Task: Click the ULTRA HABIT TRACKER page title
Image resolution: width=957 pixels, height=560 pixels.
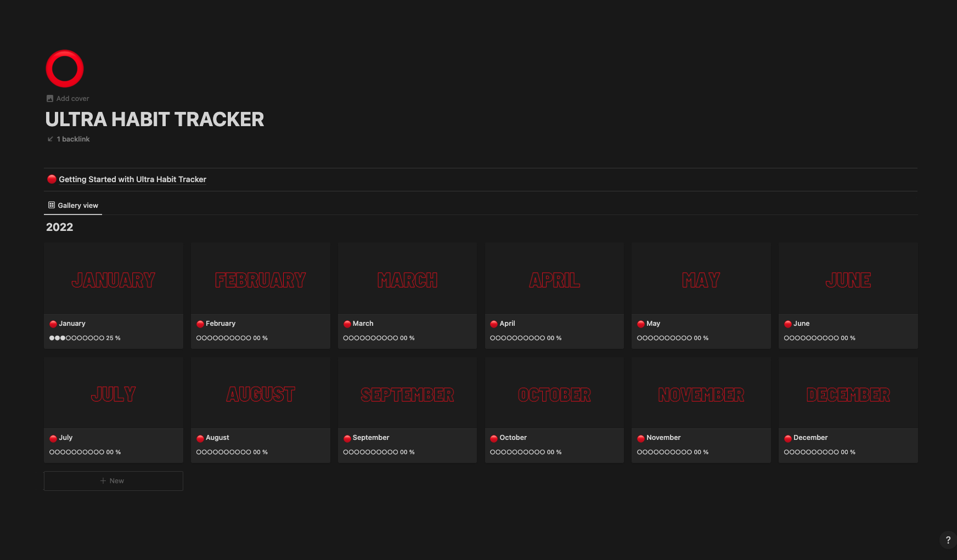Action: point(155,120)
